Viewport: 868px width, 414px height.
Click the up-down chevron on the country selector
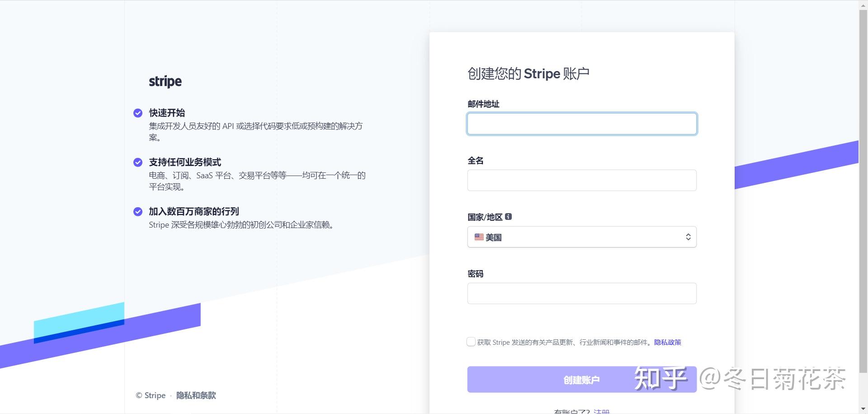click(688, 237)
